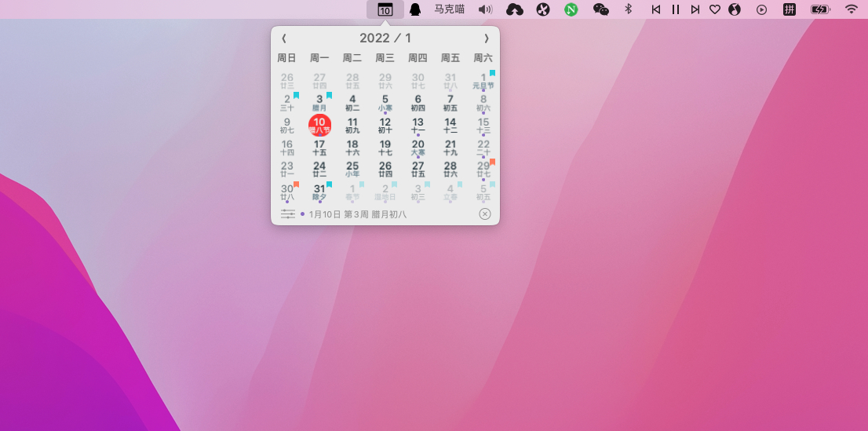The image size is (868, 431).
Task: Select January 22 二十
Action: 483,148
